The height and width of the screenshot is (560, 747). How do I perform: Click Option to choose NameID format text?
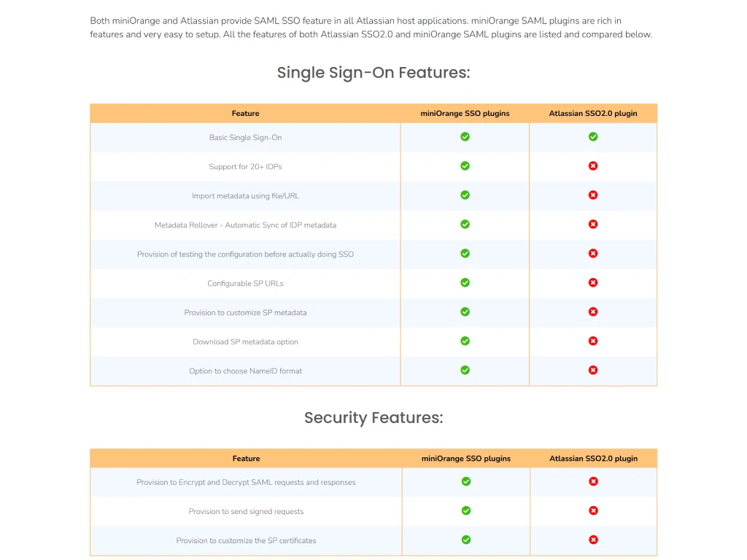pyautogui.click(x=245, y=371)
